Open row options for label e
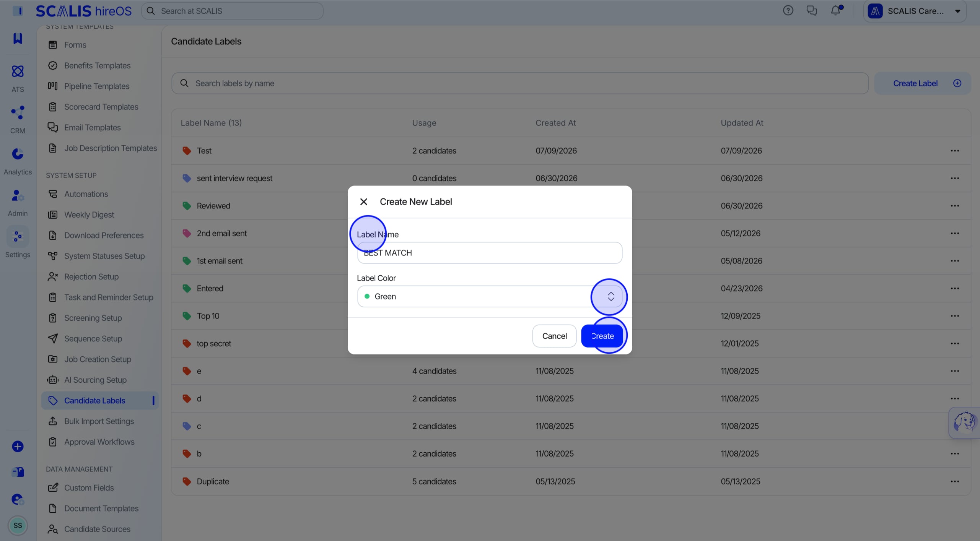This screenshot has width=980, height=541. pyautogui.click(x=955, y=371)
